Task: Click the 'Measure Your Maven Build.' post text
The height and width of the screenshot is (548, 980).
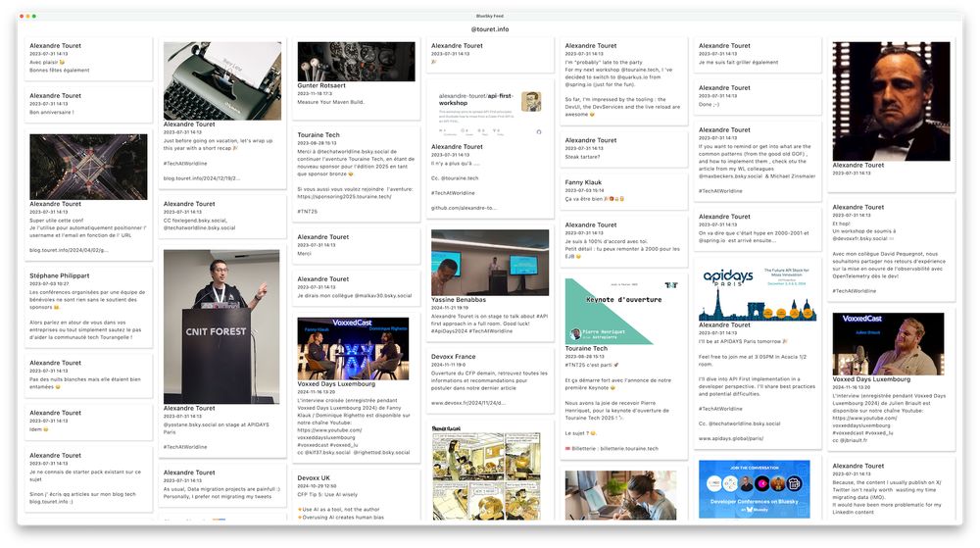Action: [x=330, y=102]
